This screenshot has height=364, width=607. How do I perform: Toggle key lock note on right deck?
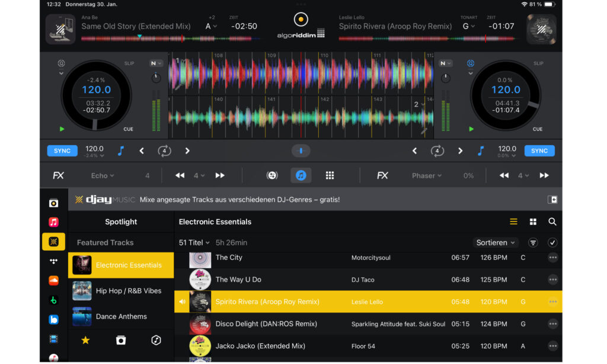point(480,151)
